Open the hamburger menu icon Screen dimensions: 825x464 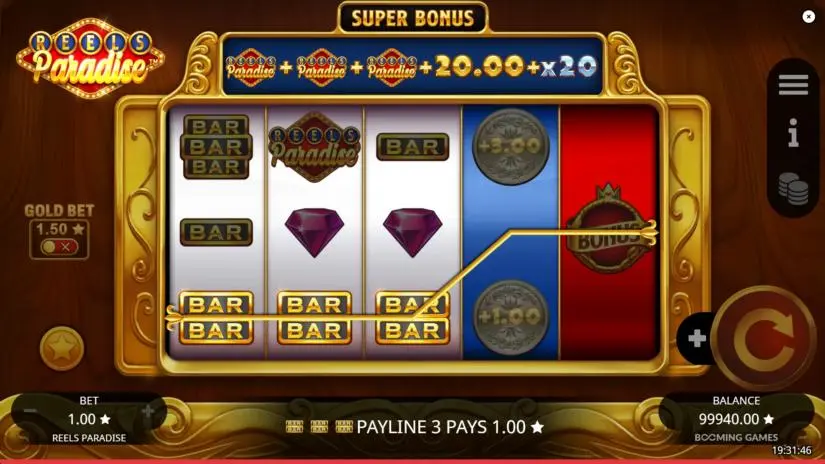(x=793, y=85)
